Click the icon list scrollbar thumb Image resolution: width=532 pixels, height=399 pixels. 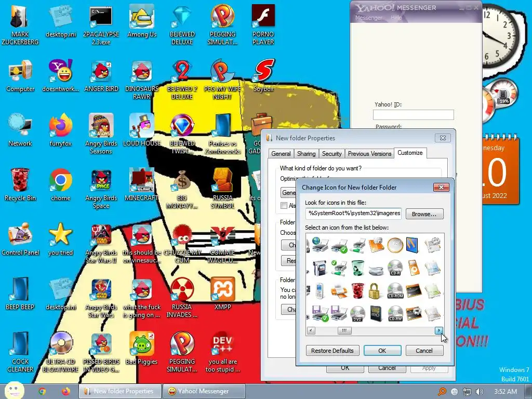coord(344,330)
